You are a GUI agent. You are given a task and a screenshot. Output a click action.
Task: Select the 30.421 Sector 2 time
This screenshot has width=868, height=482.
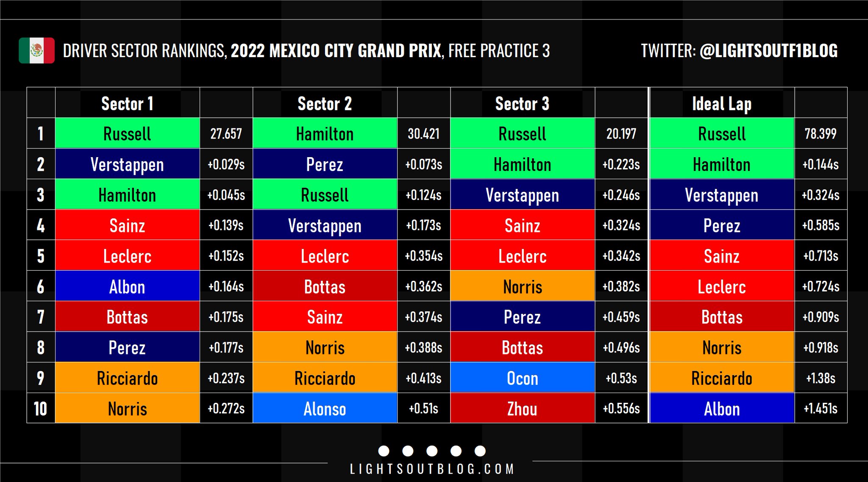click(x=423, y=134)
